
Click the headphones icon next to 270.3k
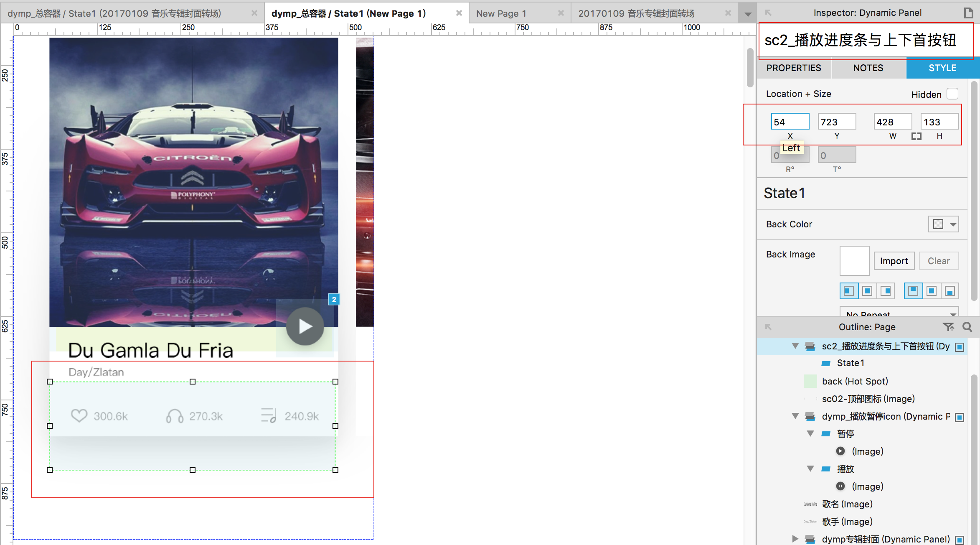tap(175, 416)
